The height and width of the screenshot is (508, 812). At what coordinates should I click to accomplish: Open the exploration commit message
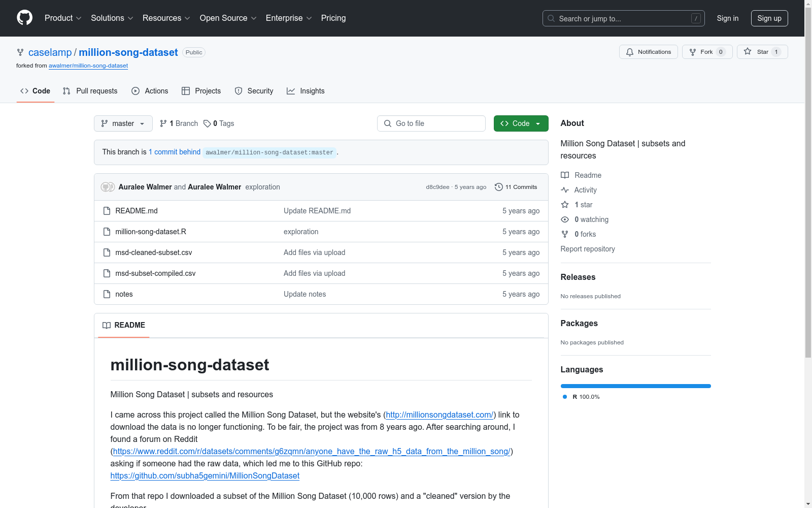tap(263, 187)
